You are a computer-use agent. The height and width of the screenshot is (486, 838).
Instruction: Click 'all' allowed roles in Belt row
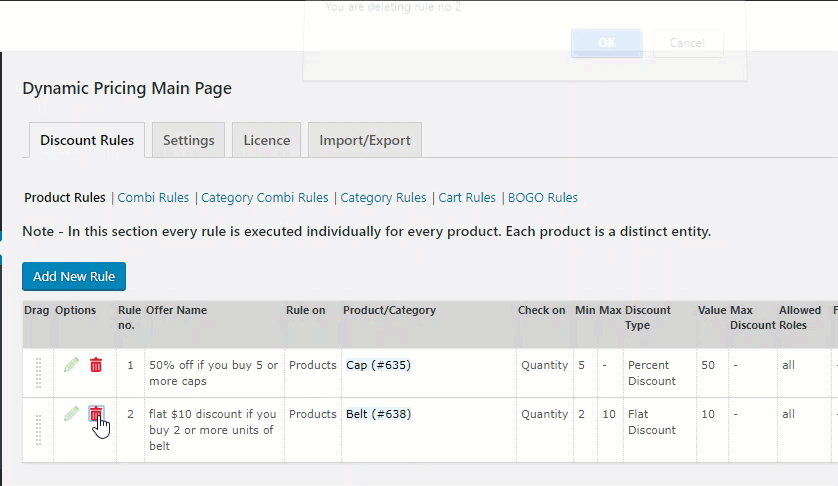tap(788, 414)
